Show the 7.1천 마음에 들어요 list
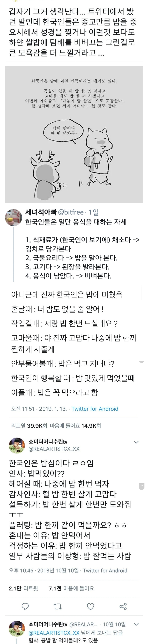This screenshot has width=148, height=644. pyautogui.click(x=71, y=588)
